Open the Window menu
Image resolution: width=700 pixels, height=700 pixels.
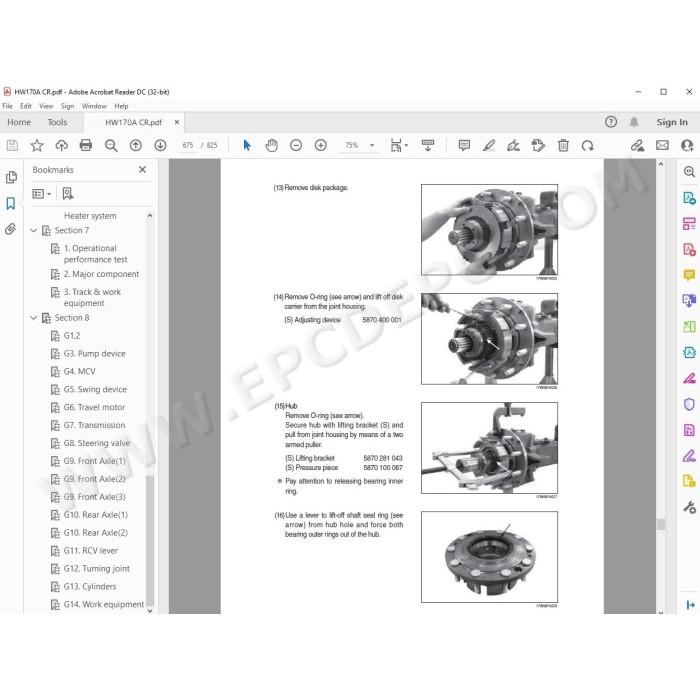94,106
